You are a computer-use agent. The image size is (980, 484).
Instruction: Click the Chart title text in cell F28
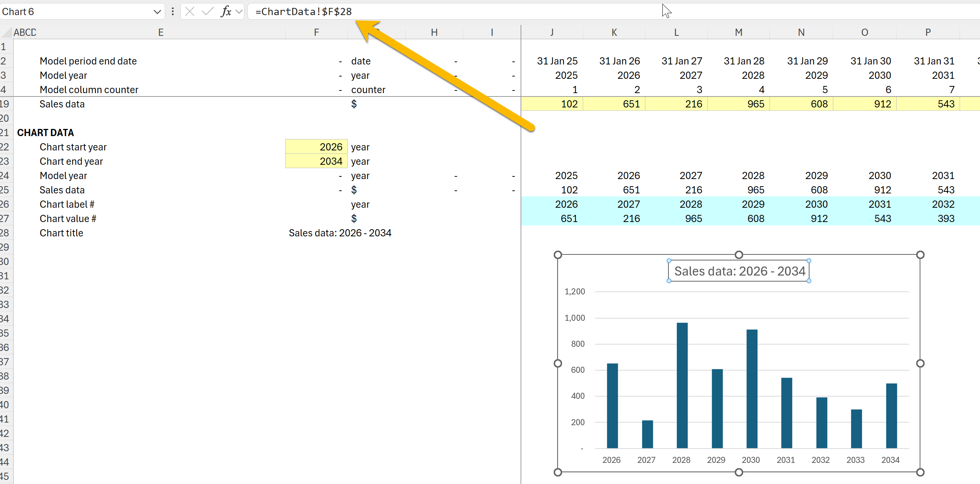click(341, 232)
